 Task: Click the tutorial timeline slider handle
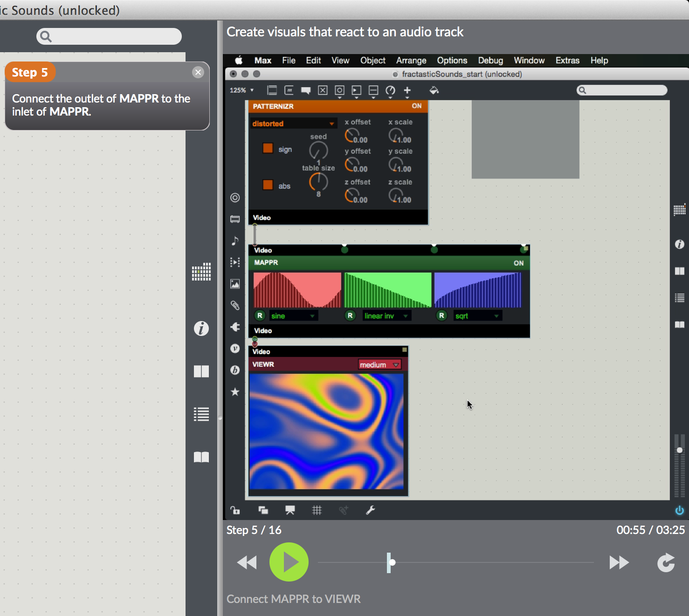pos(392,562)
